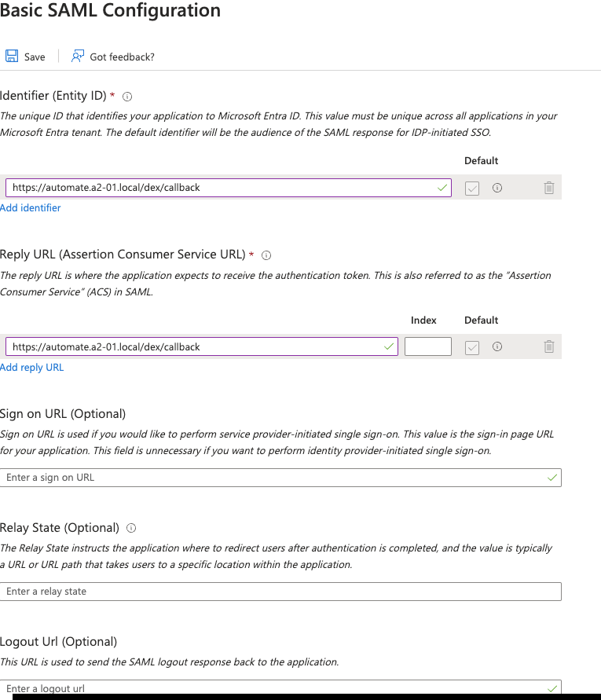The height and width of the screenshot is (700, 601).
Task: Click the Add identifier link
Action: [31, 207]
